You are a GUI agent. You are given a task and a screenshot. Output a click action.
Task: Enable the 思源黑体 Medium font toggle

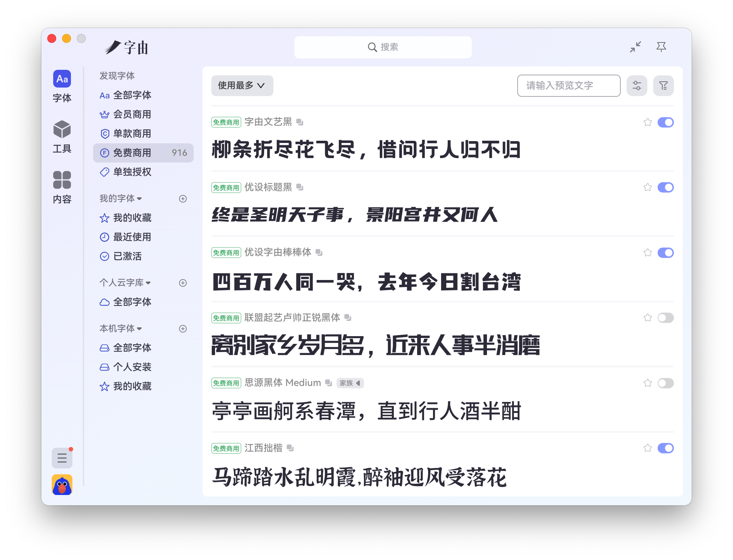tap(665, 383)
